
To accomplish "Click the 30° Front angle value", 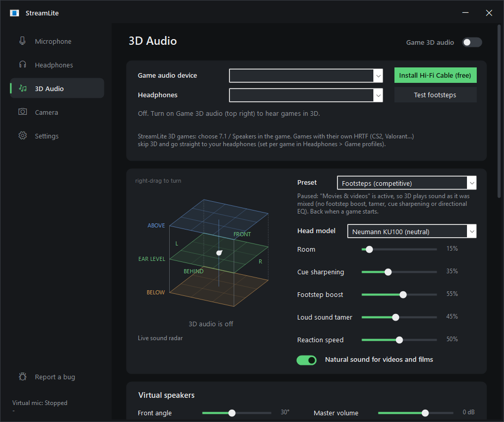I will (x=285, y=412).
